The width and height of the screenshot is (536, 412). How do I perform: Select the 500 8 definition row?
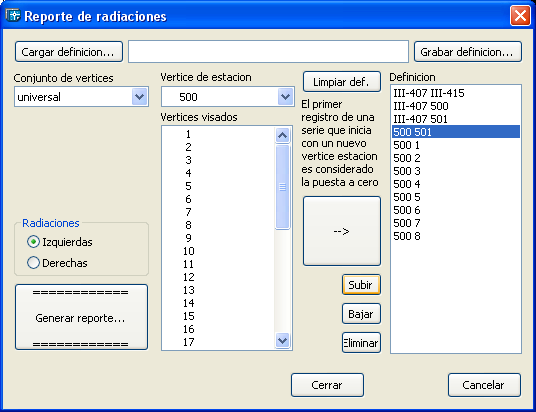(x=456, y=236)
